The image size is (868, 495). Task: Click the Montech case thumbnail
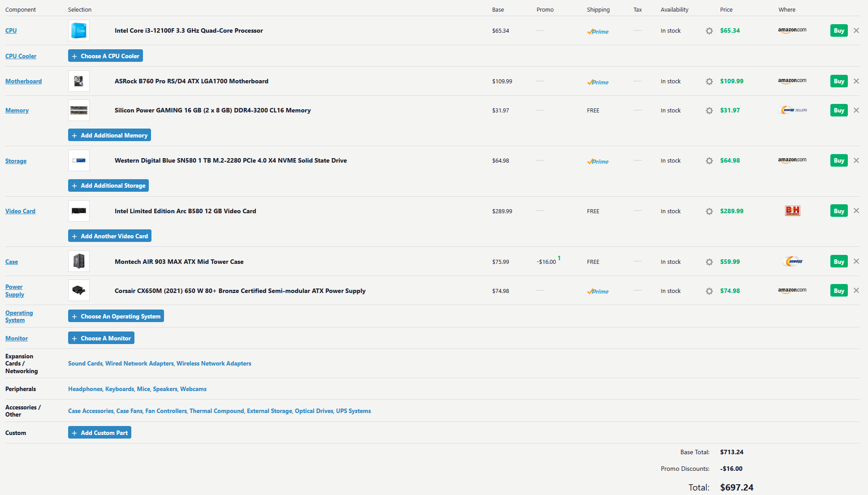[x=79, y=261]
